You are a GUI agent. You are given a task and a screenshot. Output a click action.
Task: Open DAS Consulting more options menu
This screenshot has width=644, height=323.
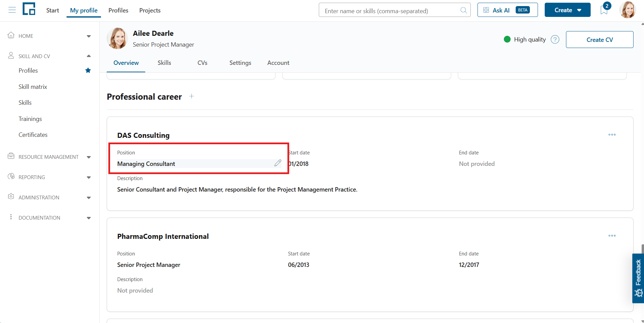tap(612, 135)
